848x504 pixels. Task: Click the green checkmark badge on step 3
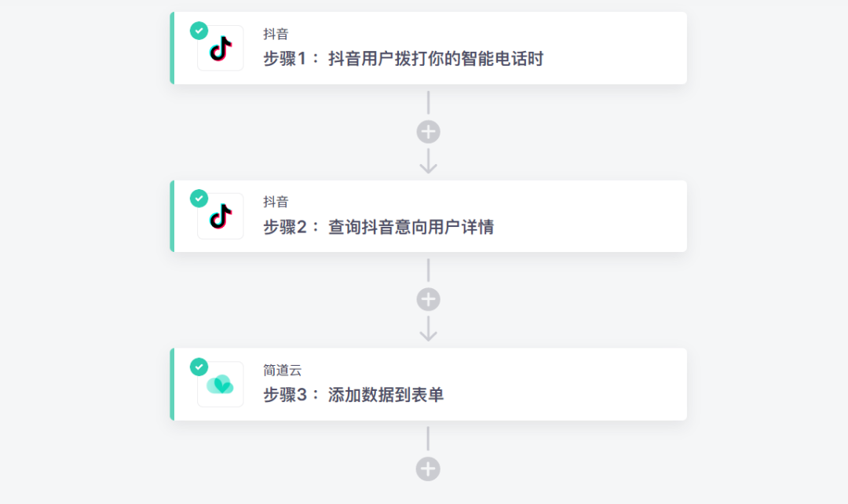coord(199,367)
